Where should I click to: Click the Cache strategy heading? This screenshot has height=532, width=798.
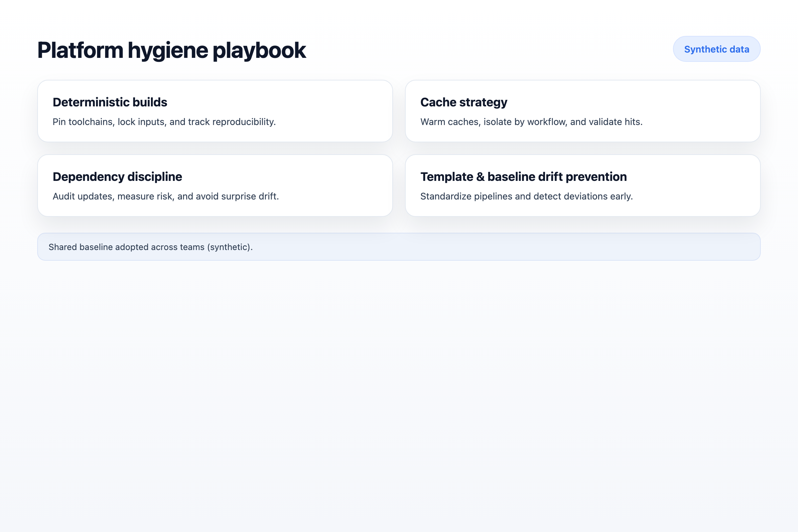pyautogui.click(x=464, y=102)
